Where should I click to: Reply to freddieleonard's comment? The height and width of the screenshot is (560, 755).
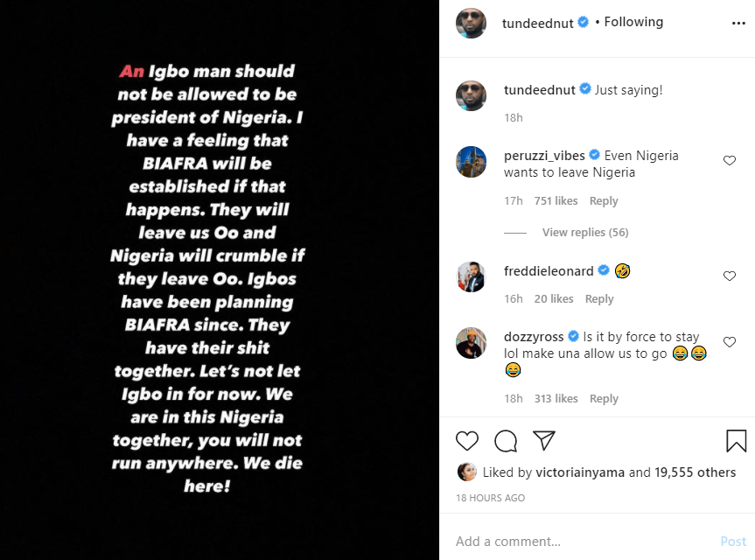pyautogui.click(x=599, y=299)
